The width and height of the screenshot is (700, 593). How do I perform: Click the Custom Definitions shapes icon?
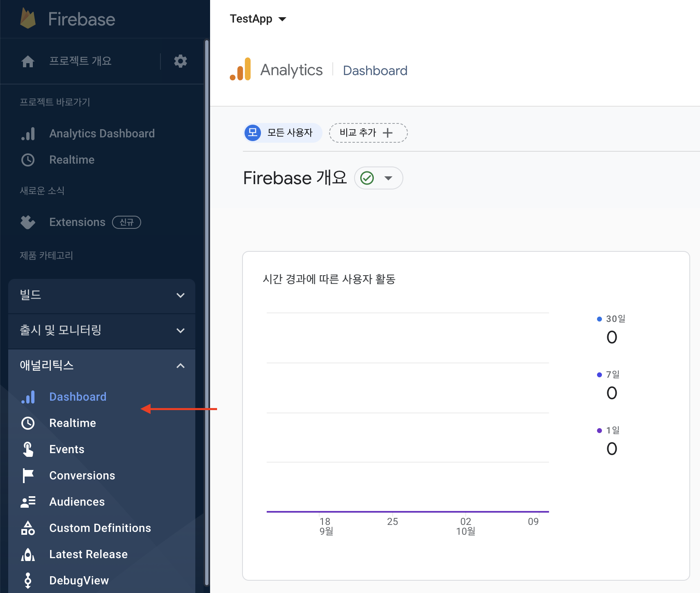(28, 528)
